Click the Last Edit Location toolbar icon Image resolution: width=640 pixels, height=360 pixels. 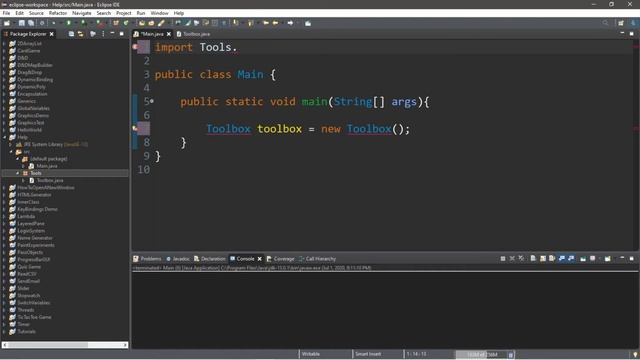[x=266, y=23]
